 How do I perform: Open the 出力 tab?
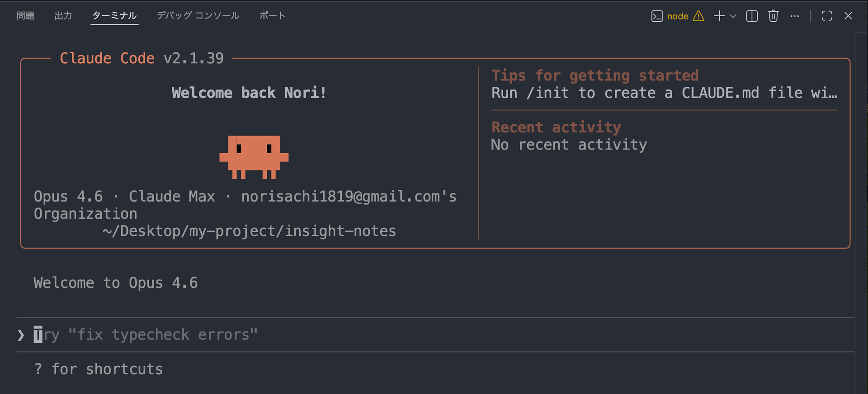click(x=63, y=16)
